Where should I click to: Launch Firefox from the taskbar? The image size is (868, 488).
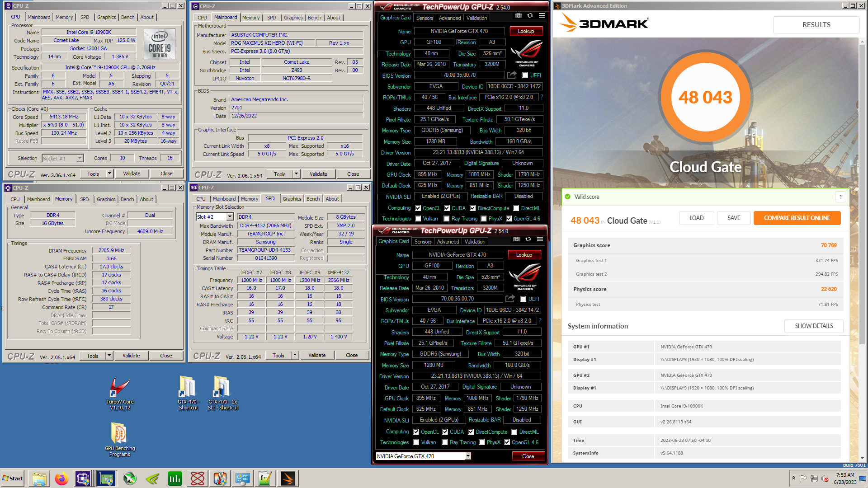(x=62, y=479)
